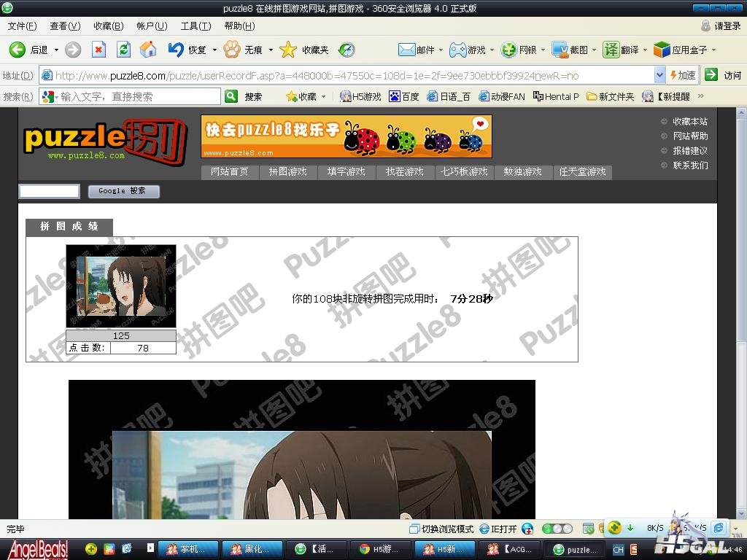Image resolution: width=747 pixels, height=560 pixels.
Task: Open the 文件(F) menu
Action: click(23, 26)
